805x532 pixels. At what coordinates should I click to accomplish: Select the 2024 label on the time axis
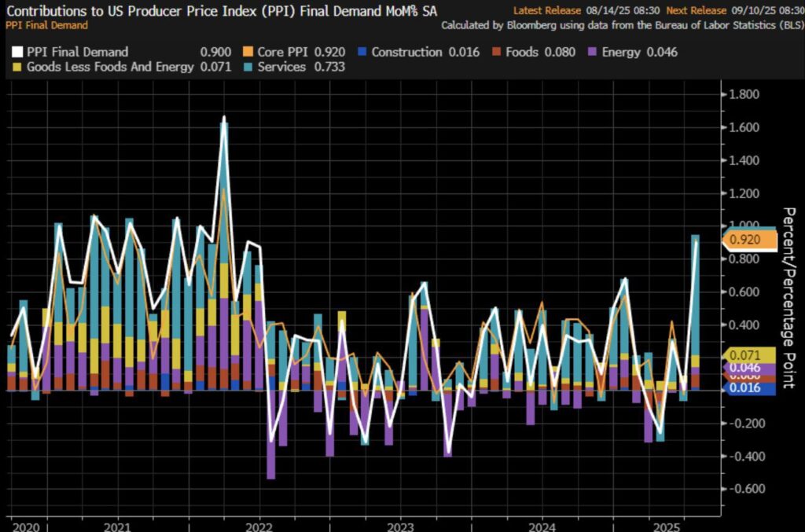(542, 526)
